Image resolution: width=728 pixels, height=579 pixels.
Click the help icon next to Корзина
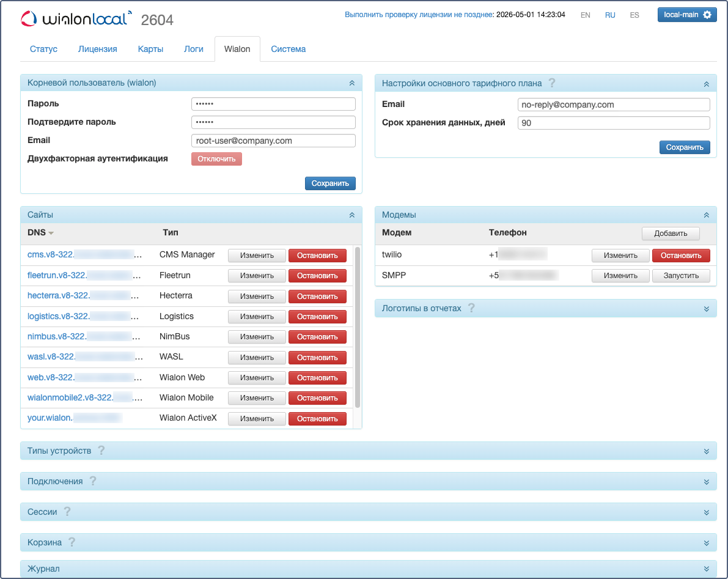72,542
